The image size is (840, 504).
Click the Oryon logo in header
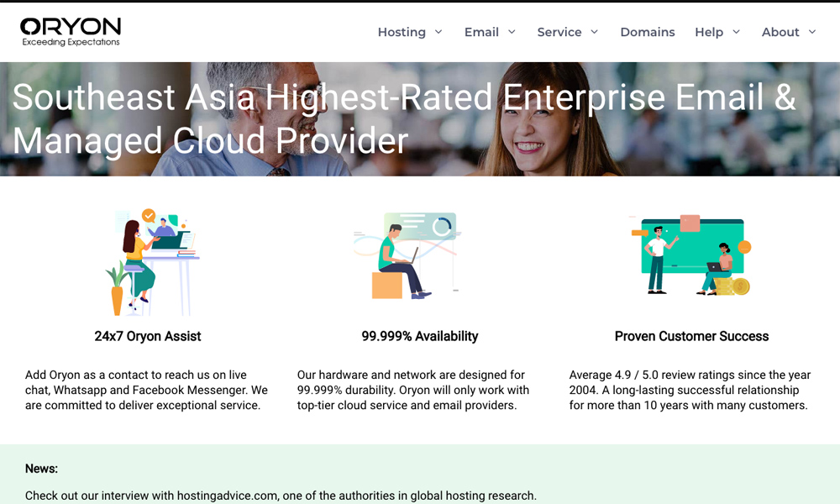(x=71, y=31)
